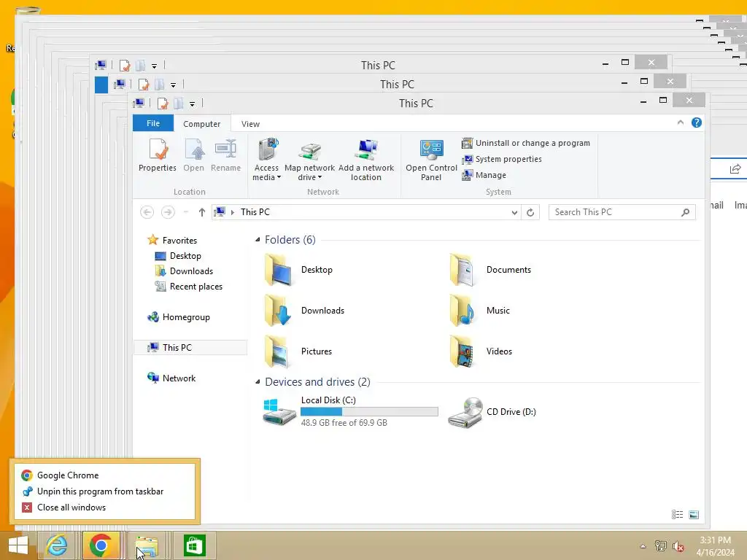
Task: Switch to the Computer ribbon tab
Action: [201, 124]
